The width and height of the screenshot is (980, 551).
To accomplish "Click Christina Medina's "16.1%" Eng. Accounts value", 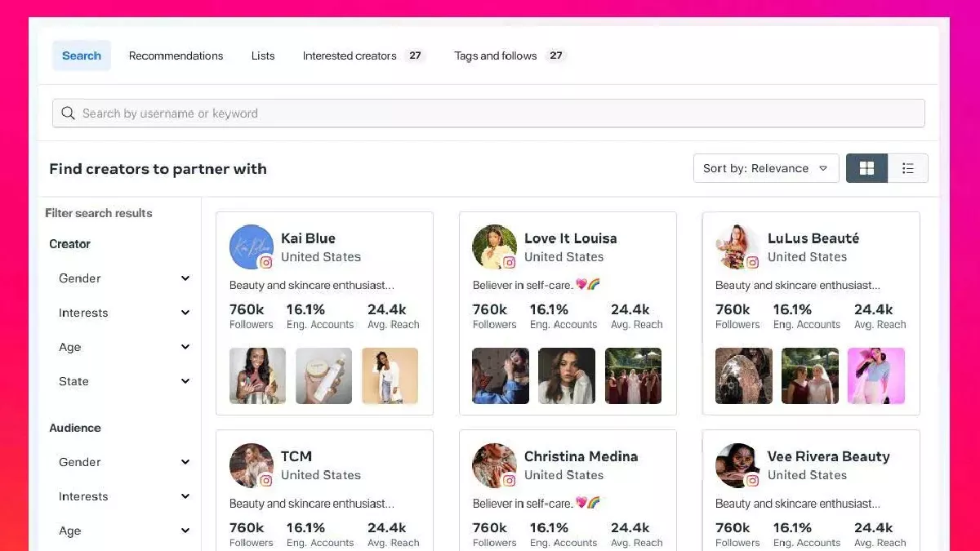I will tap(549, 527).
